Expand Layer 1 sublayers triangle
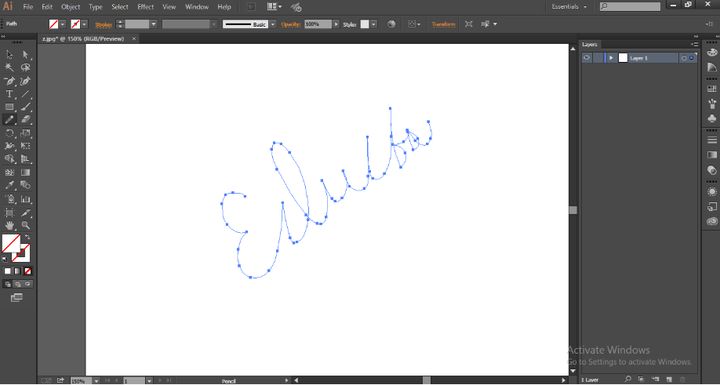 tap(611, 58)
